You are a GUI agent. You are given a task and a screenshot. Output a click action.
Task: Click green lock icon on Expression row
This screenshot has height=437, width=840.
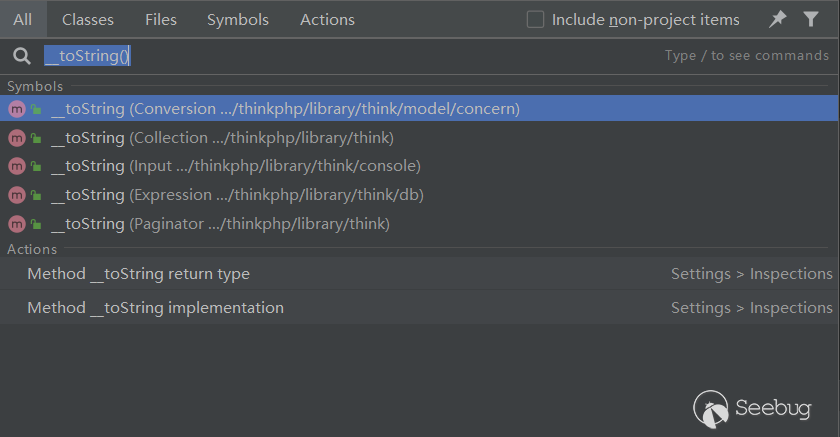point(35,195)
